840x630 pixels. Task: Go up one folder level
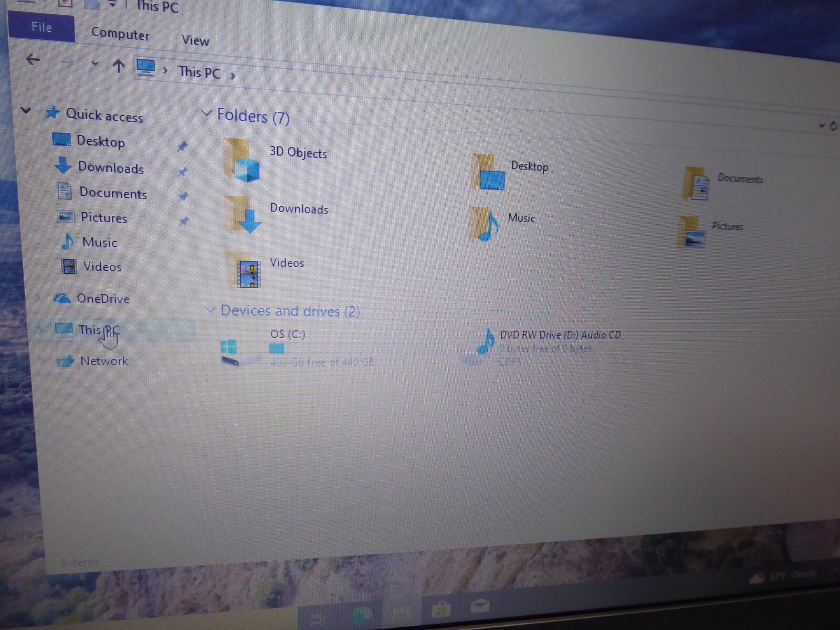(119, 66)
